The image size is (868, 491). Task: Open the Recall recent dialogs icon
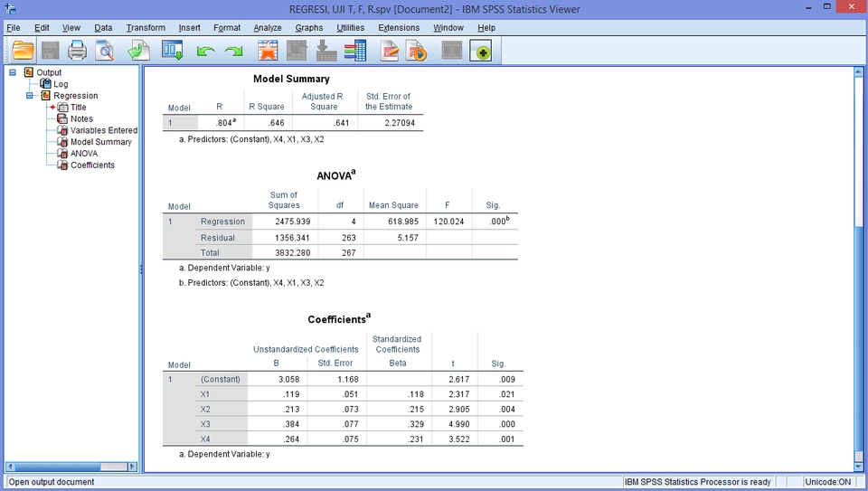[x=172, y=51]
